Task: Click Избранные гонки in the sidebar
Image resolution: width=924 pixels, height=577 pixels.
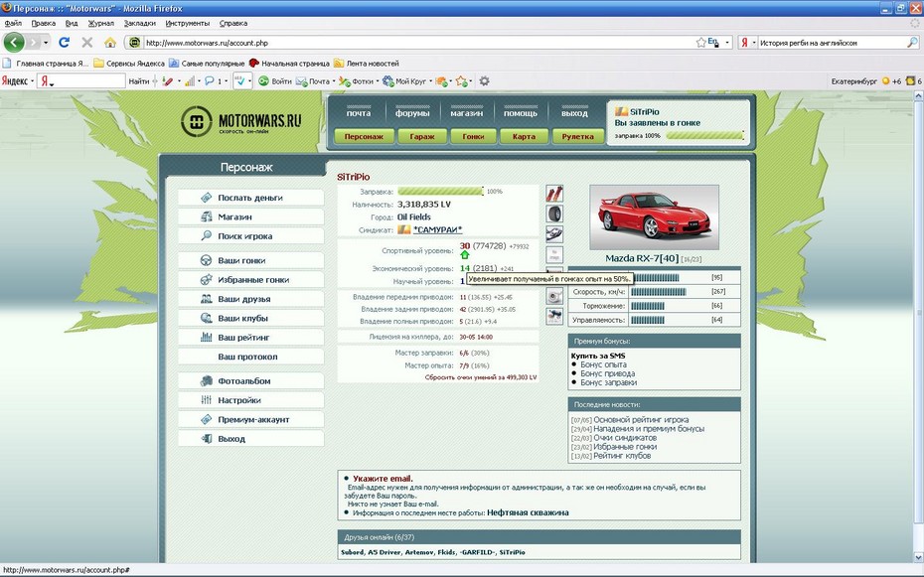Action: (x=251, y=280)
